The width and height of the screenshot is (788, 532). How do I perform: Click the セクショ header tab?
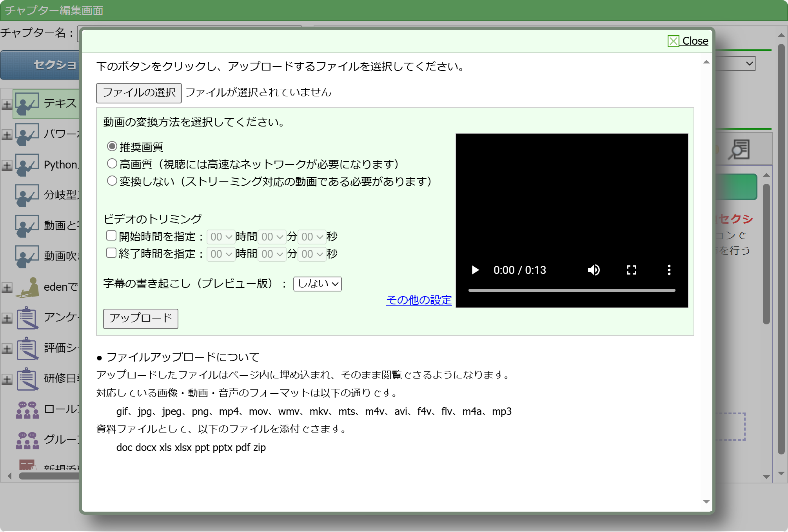tap(40, 65)
